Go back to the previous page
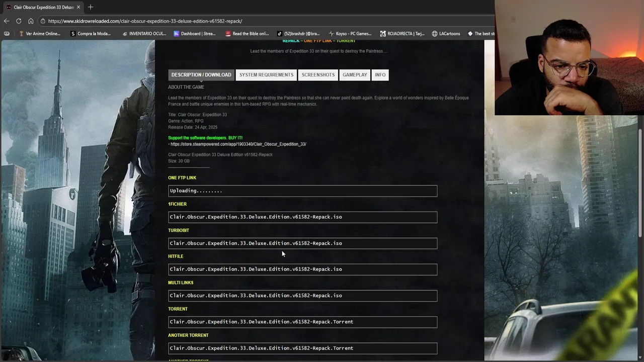The height and width of the screenshot is (362, 644). (x=7, y=21)
